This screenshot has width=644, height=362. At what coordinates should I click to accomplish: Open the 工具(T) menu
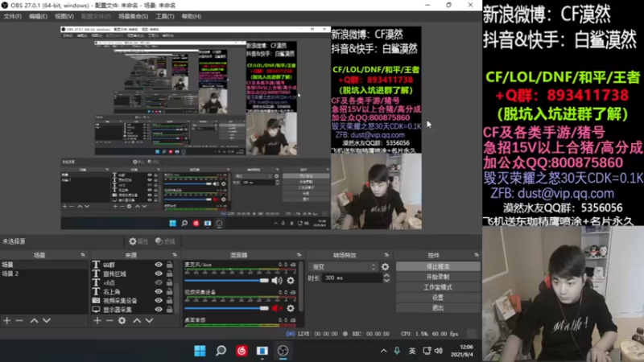[x=165, y=16]
